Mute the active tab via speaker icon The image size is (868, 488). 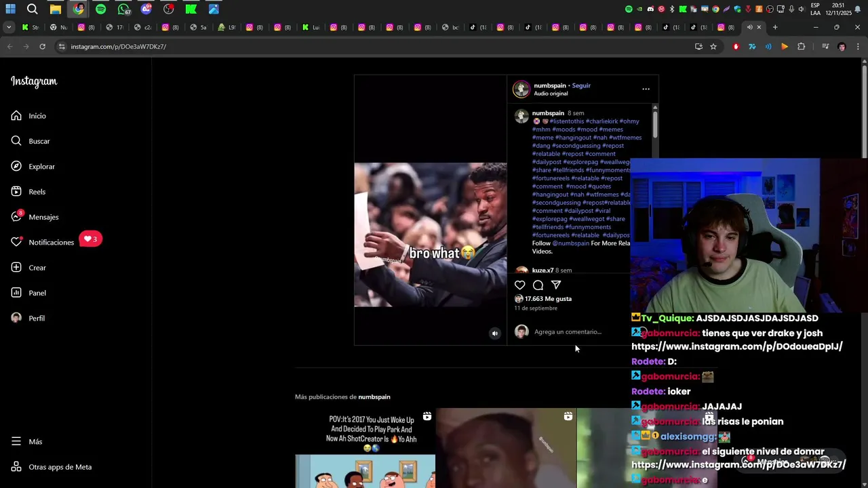(x=749, y=27)
